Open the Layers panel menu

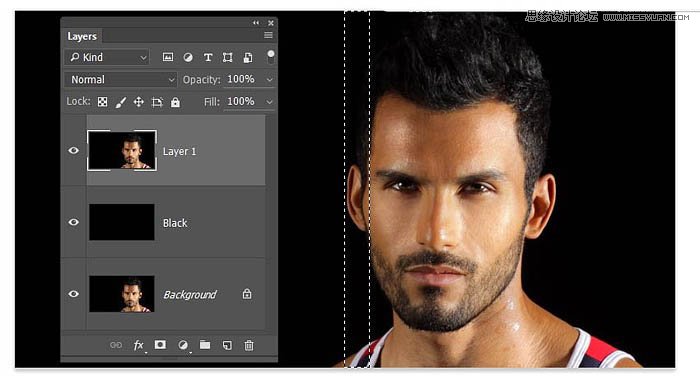(268, 35)
